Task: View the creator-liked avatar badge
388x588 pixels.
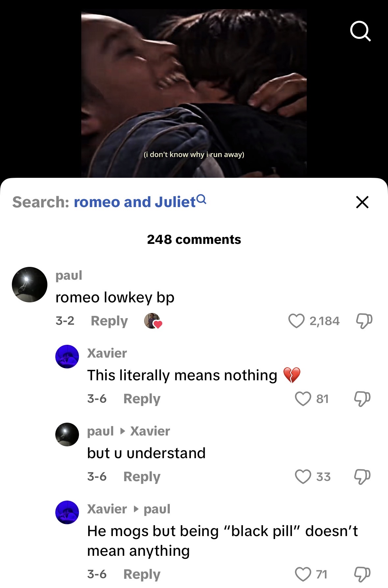Action: pyautogui.click(x=153, y=321)
